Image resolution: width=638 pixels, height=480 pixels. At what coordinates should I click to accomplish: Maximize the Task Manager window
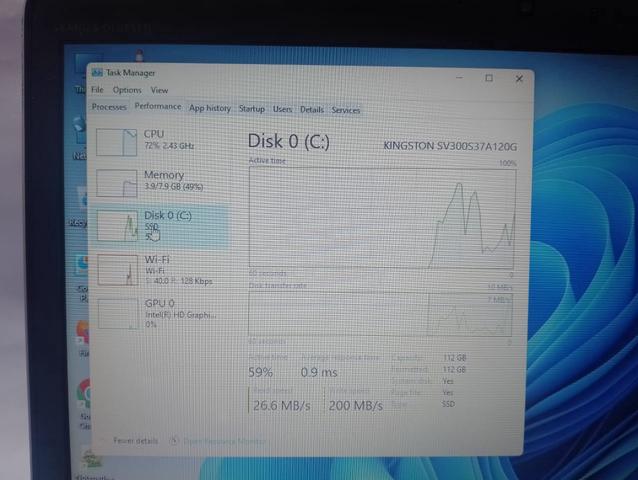pyautogui.click(x=489, y=78)
